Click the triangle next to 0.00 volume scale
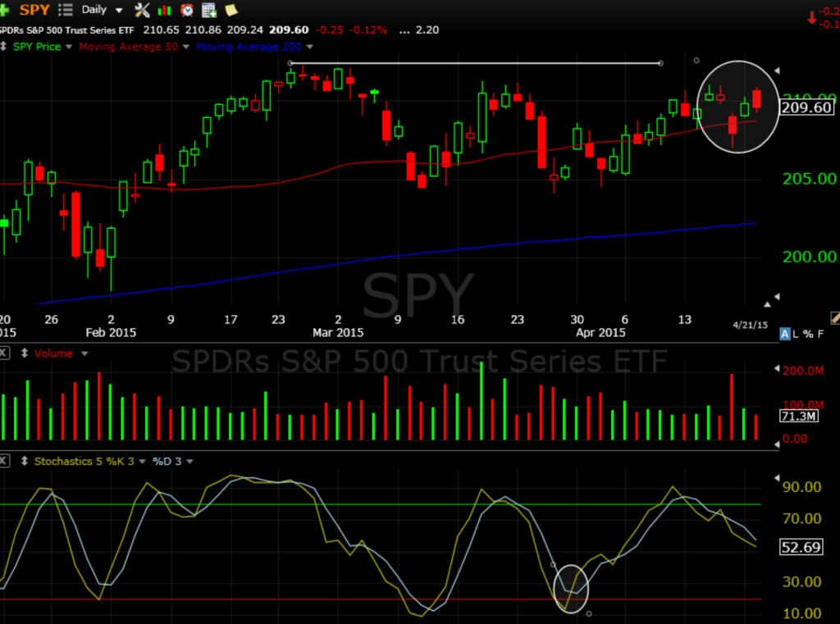 777,444
